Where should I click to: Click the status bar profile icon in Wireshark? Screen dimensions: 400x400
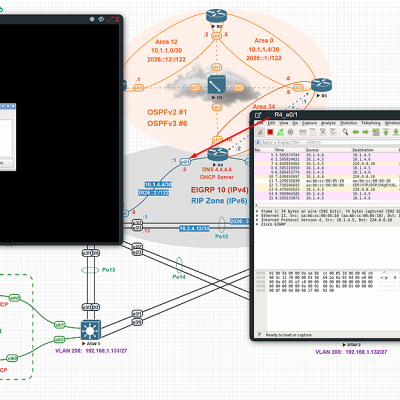coord(259,335)
